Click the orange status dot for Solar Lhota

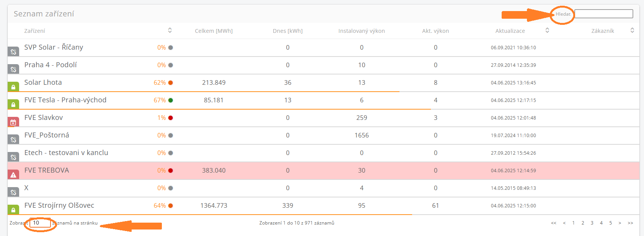coord(171,83)
